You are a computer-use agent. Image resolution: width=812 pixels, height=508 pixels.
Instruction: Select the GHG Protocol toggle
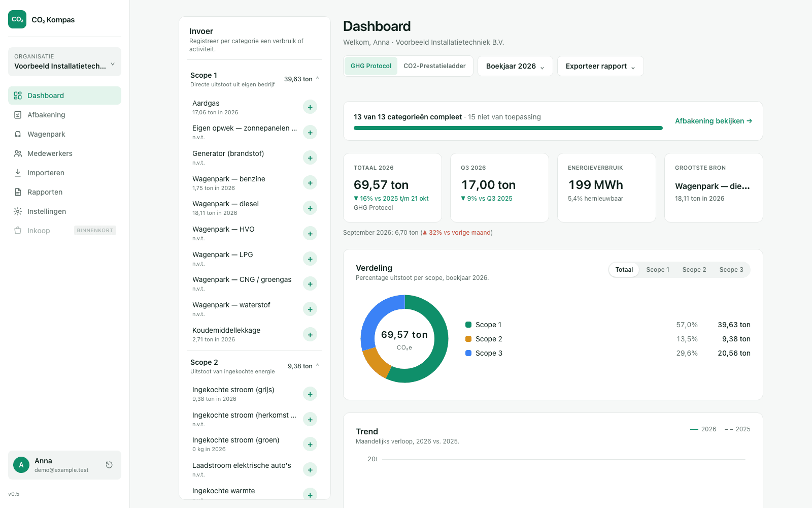tap(371, 66)
